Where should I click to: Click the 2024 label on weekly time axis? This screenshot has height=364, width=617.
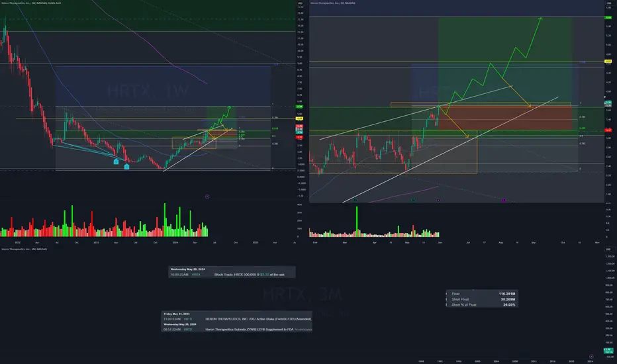[175, 242]
